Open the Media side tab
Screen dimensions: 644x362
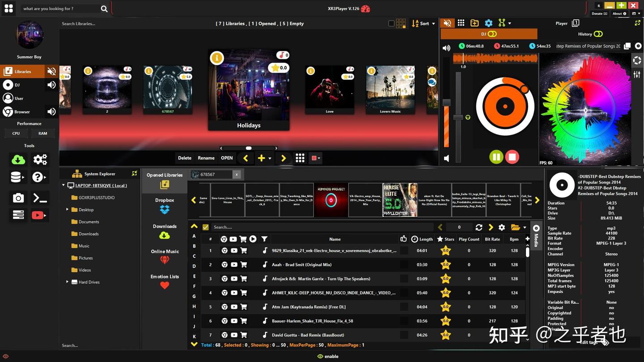(536, 236)
